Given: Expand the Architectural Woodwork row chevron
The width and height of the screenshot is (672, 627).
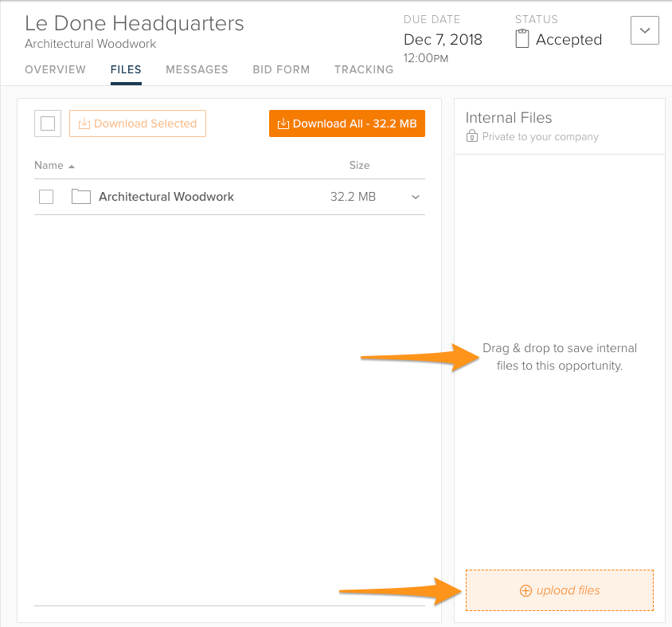Looking at the screenshot, I should pyautogui.click(x=415, y=198).
